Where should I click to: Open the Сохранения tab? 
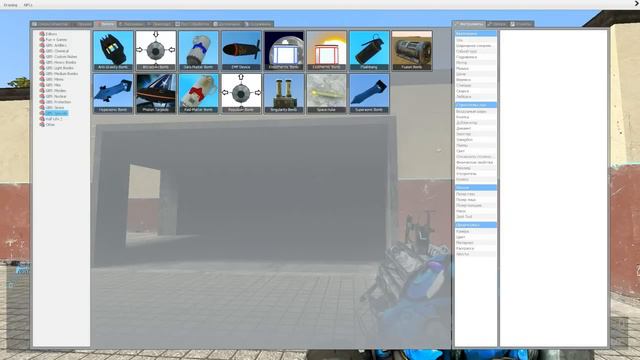pos(258,24)
